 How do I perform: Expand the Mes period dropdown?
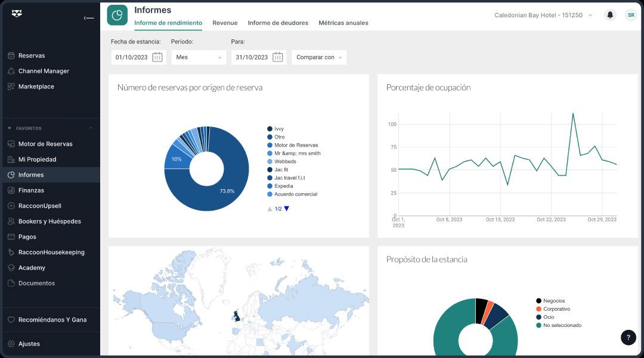199,57
